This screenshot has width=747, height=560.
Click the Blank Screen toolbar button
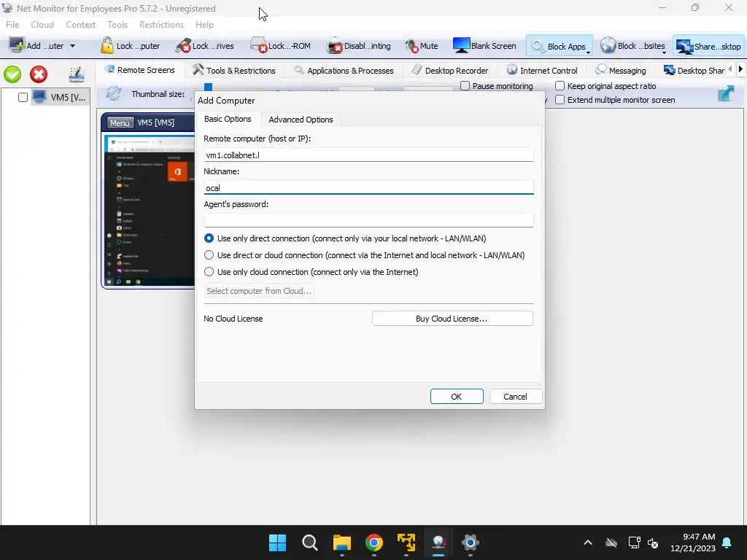coord(484,46)
